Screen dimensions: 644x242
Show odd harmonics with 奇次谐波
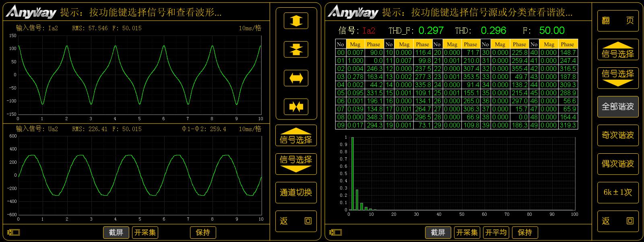point(617,135)
